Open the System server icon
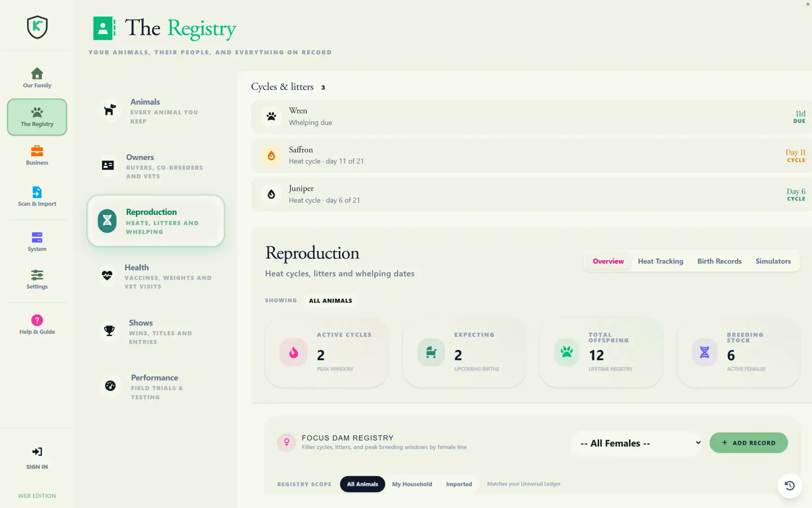Viewport: 812px width, 508px height. click(37, 237)
